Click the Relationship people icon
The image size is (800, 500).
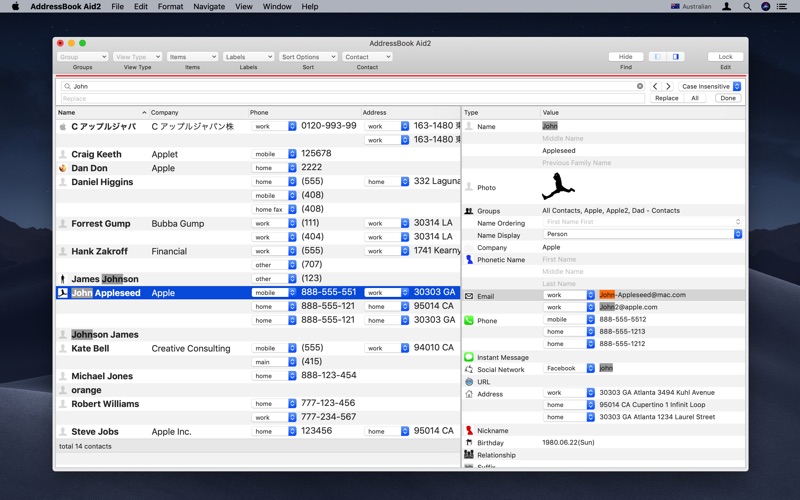469,455
